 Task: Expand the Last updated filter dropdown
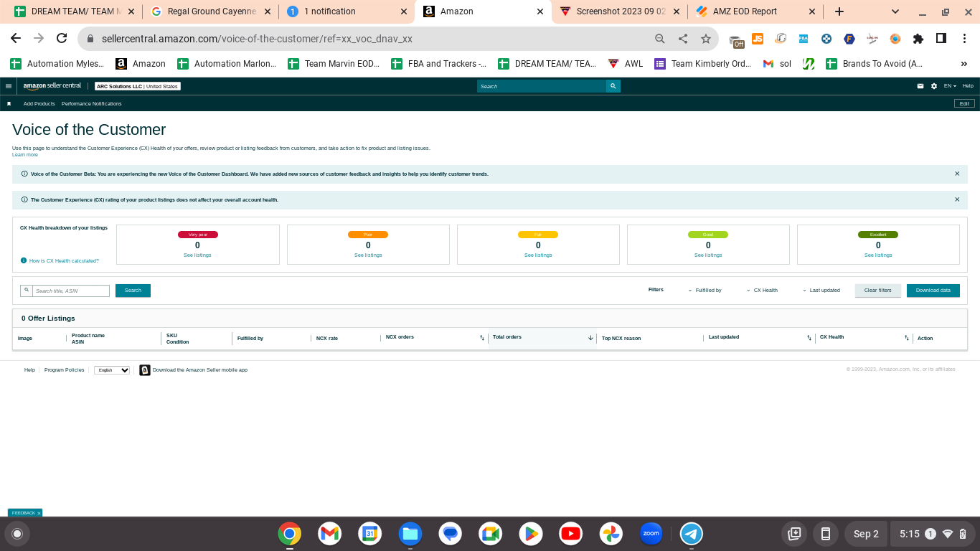click(x=821, y=291)
